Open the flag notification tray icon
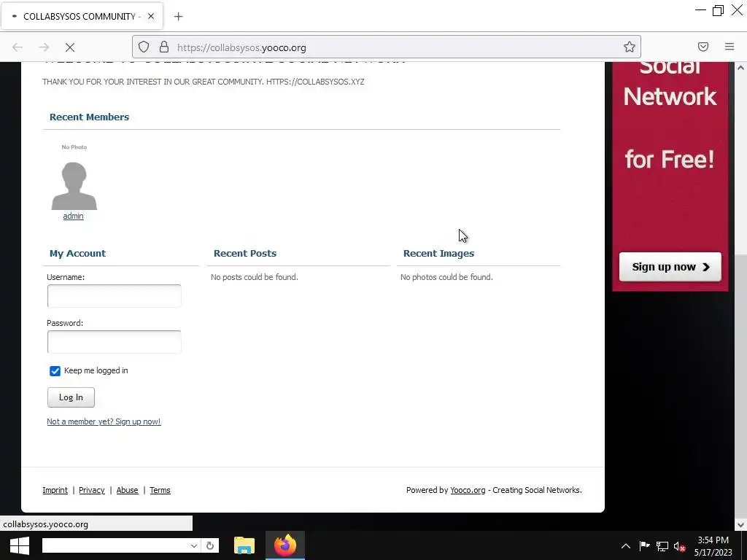This screenshot has height=560, width=747. (645, 546)
